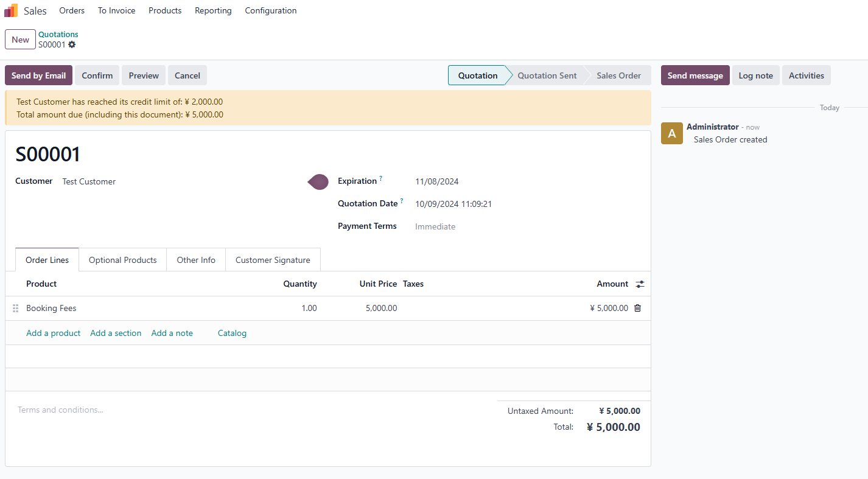
Task: Delete the Booking Fees order line
Action: tap(637, 308)
